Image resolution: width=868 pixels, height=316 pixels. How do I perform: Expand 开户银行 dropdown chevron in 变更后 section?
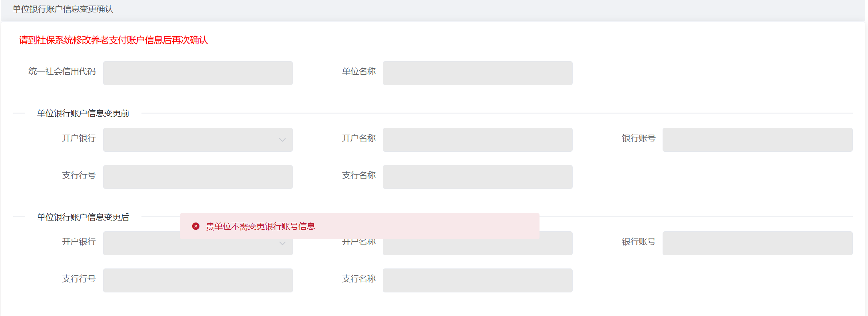tap(282, 243)
